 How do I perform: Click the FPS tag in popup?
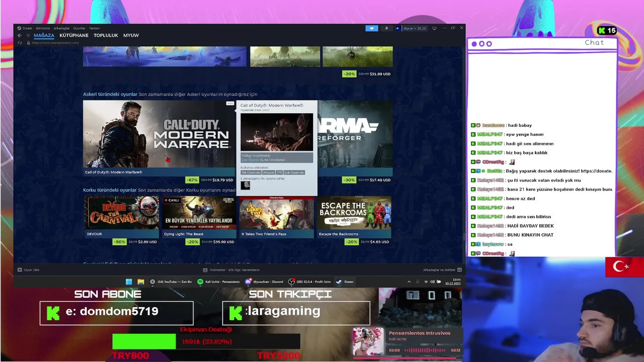click(x=279, y=172)
